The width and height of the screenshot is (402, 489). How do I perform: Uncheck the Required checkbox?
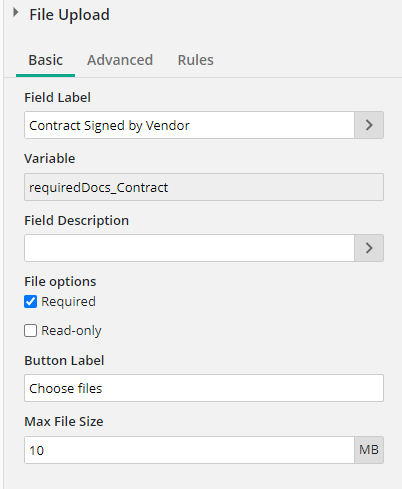pos(30,302)
